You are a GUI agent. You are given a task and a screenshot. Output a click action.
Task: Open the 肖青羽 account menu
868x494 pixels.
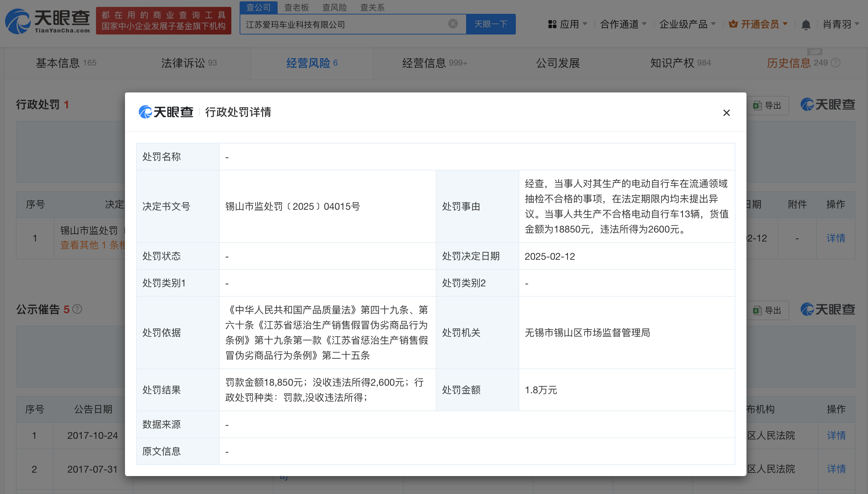pyautogui.click(x=841, y=24)
